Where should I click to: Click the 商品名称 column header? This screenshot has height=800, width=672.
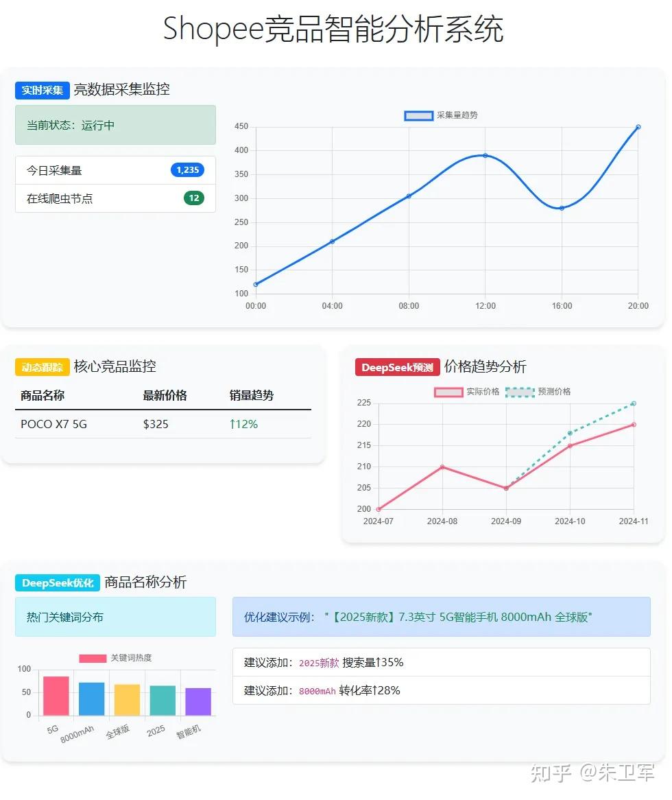pyautogui.click(x=43, y=395)
